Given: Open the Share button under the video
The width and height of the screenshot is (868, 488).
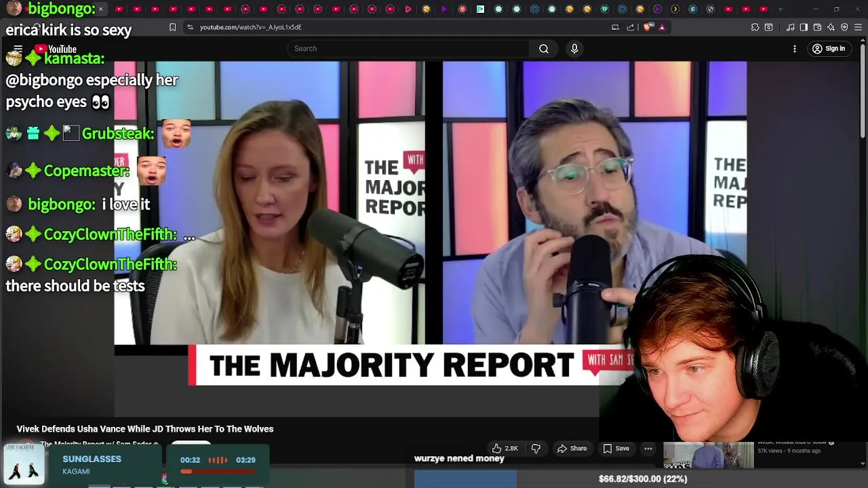Looking at the screenshot, I should (x=572, y=448).
